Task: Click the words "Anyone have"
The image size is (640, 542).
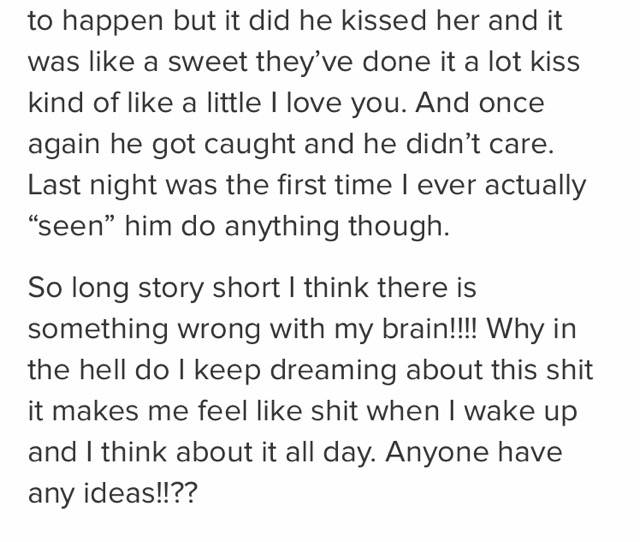Action: [x=473, y=454]
